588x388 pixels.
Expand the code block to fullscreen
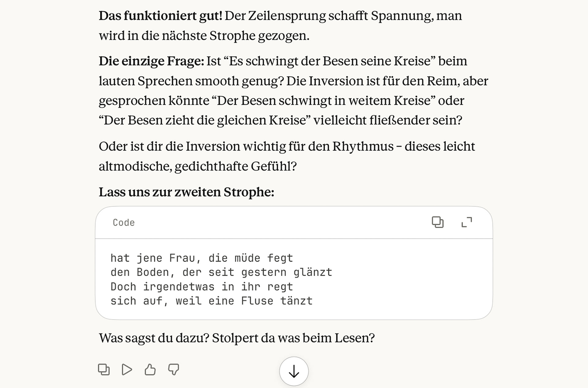pos(466,222)
